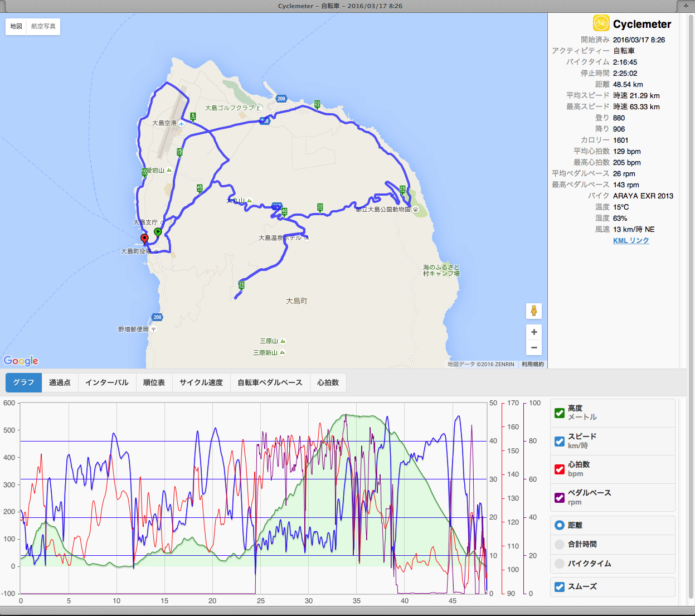Zoom in with the map plus button
The height and width of the screenshot is (616, 695).
click(x=534, y=332)
